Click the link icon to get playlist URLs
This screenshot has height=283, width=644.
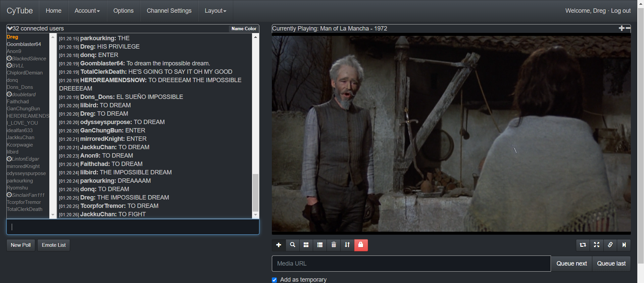(610, 245)
